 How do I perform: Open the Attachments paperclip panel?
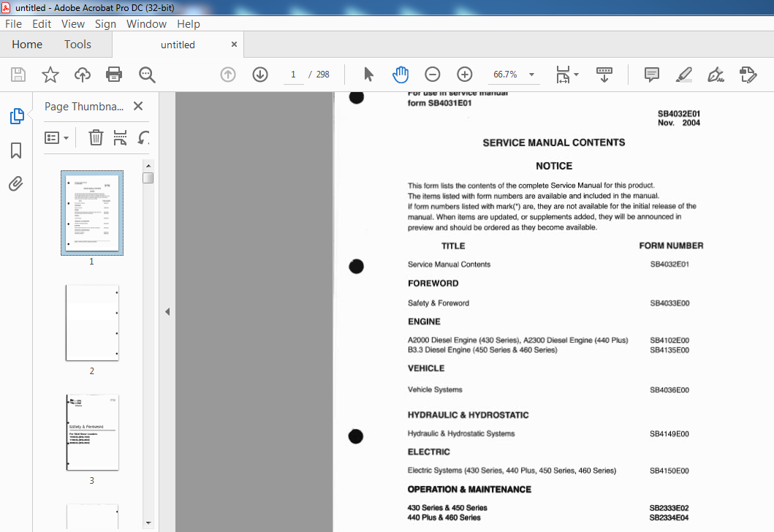click(16, 184)
